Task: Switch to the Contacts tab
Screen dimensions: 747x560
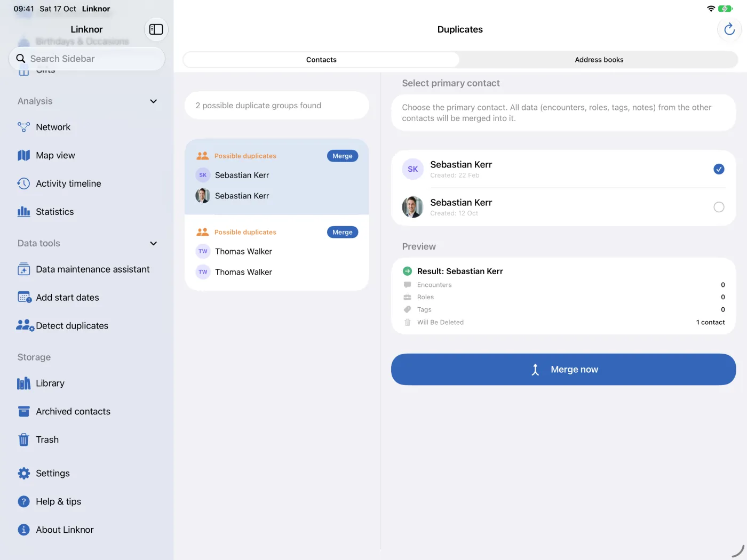Action: click(x=321, y=60)
